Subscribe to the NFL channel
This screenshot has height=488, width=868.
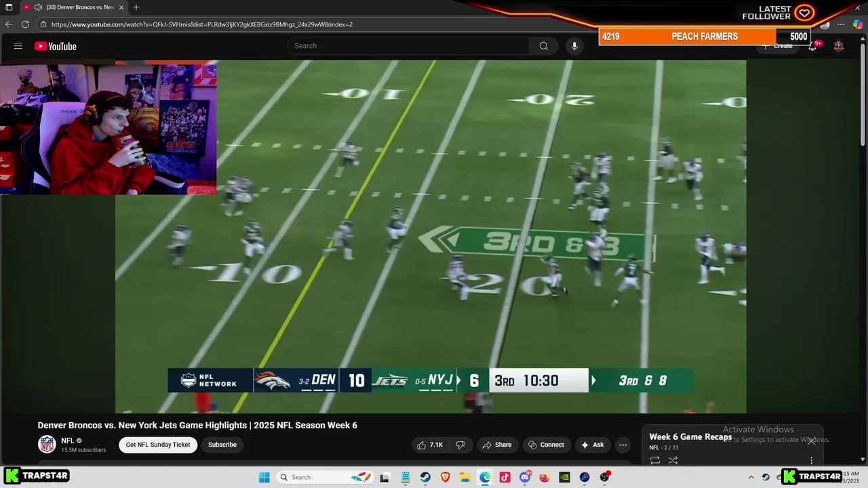tap(222, 445)
